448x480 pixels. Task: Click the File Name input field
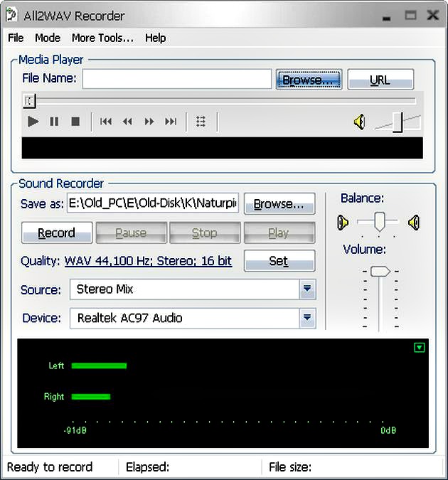tap(176, 79)
